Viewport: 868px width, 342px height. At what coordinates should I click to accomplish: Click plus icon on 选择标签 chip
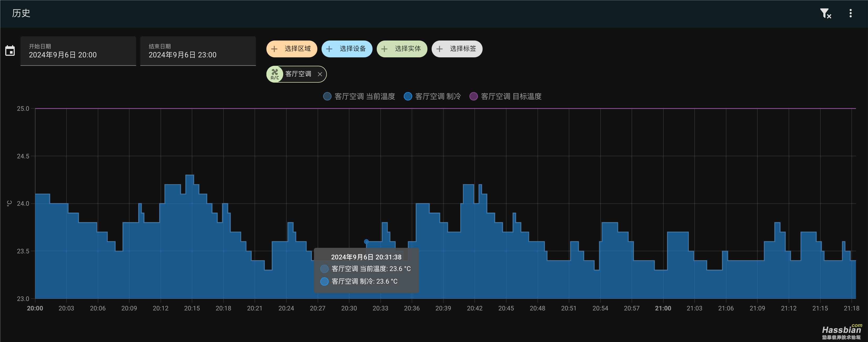pos(440,49)
